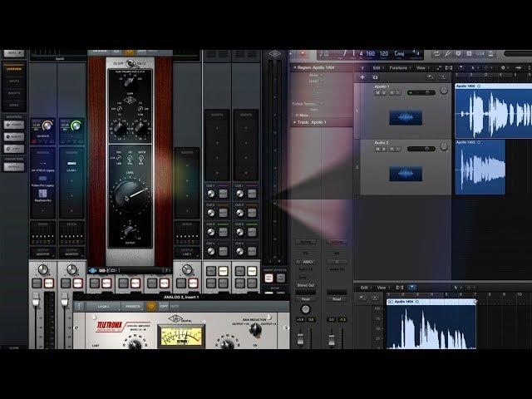This screenshot has height=399, width=532.
Task: Enable input monitoring on Apollo 1 track
Action: (x=398, y=93)
